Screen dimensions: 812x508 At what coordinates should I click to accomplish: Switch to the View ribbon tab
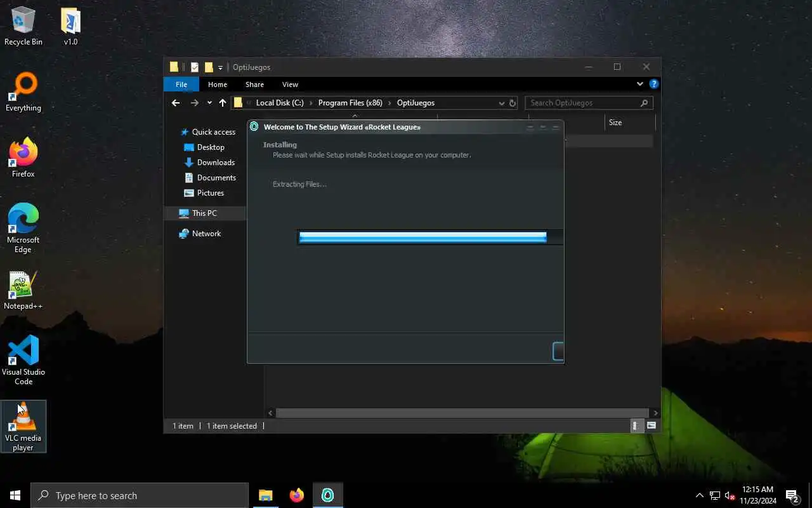[x=290, y=84]
